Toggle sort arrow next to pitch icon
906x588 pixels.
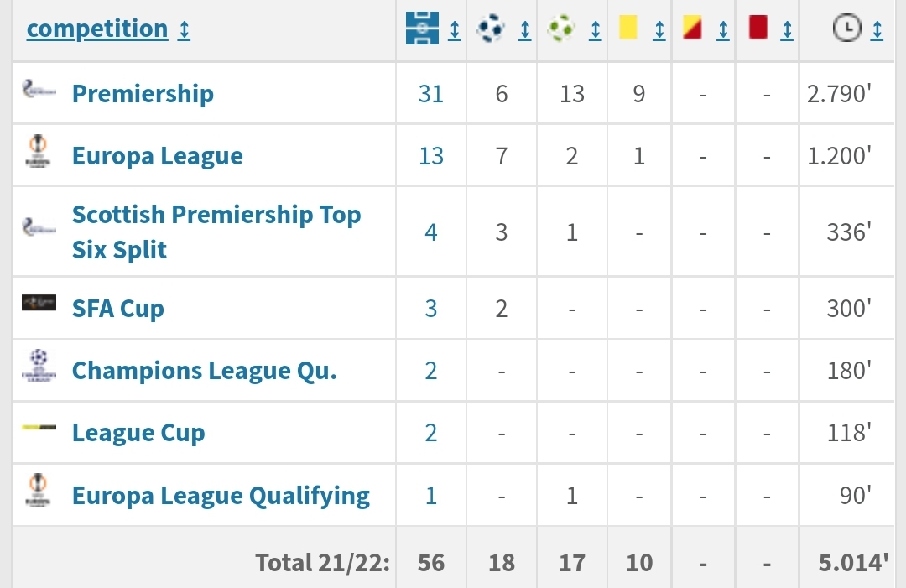click(x=455, y=30)
